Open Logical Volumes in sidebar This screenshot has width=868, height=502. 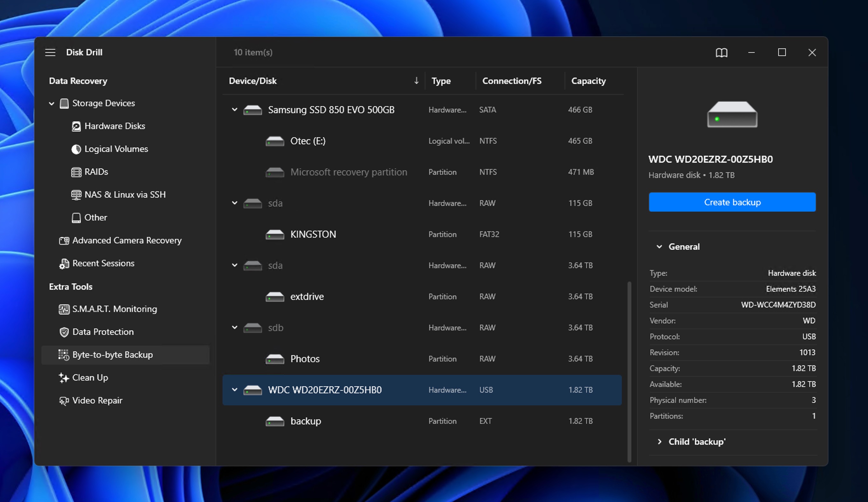tap(116, 149)
